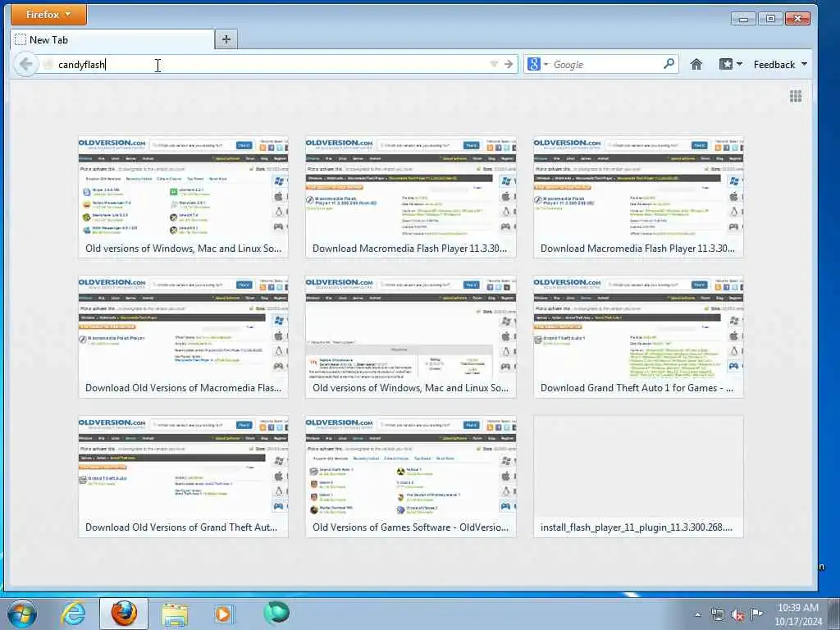
Task: Select the New Tab tab
Action: pyautogui.click(x=112, y=39)
